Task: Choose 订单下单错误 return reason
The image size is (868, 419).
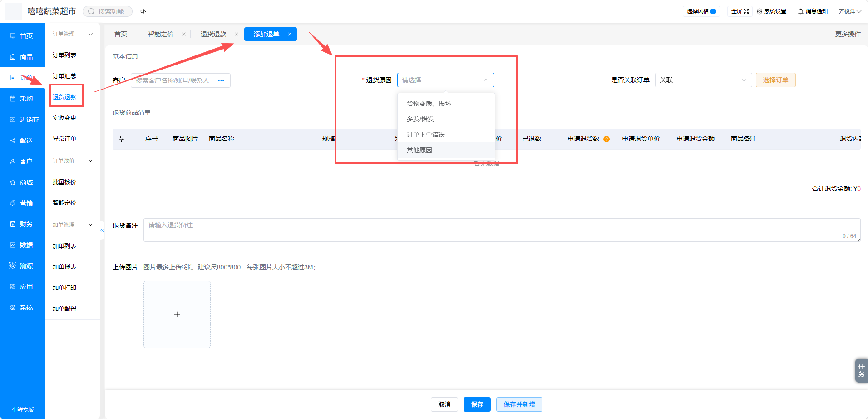Action: click(446, 135)
